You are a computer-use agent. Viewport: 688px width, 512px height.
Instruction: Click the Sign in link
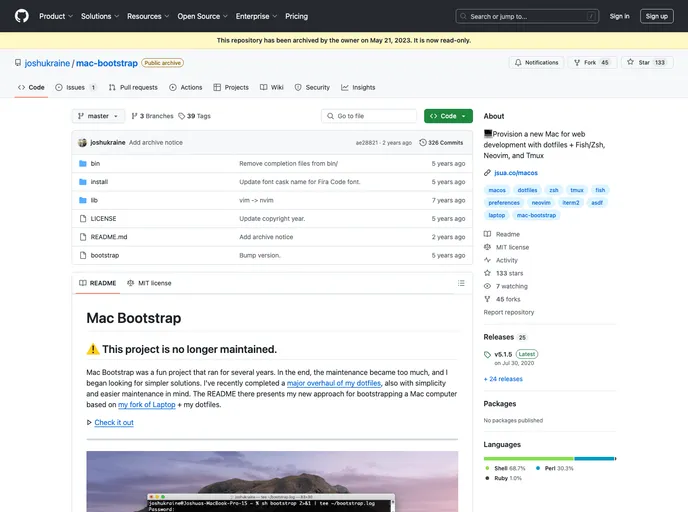tap(619, 16)
